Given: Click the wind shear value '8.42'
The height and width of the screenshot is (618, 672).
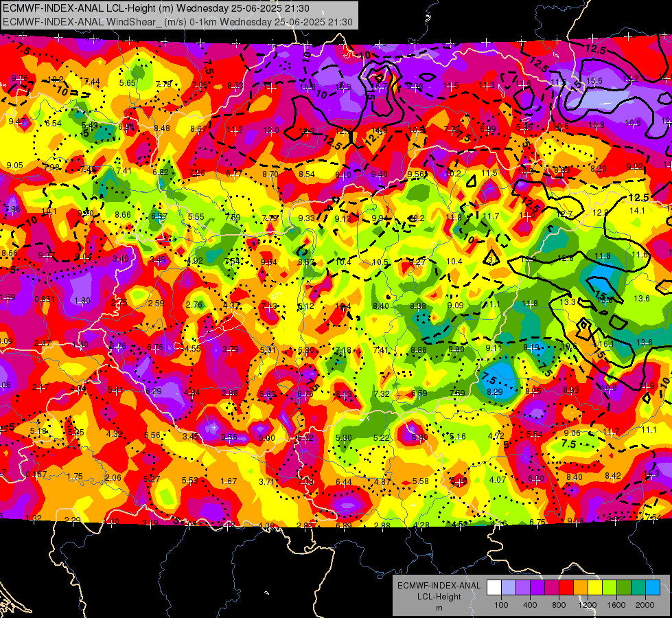Looking at the screenshot, I should (x=613, y=475).
